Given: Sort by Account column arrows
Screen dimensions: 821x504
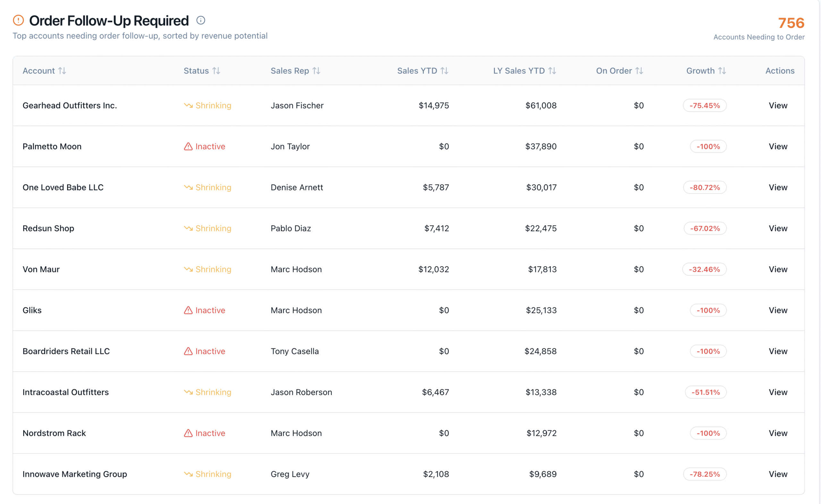Looking at the screenshot, I should tap(62, 71).
